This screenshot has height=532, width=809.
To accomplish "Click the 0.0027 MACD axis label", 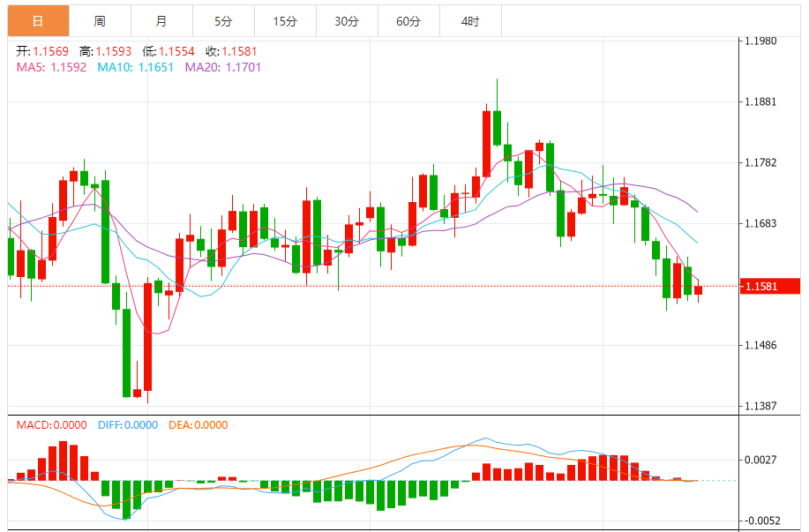I will pos(760,460).
